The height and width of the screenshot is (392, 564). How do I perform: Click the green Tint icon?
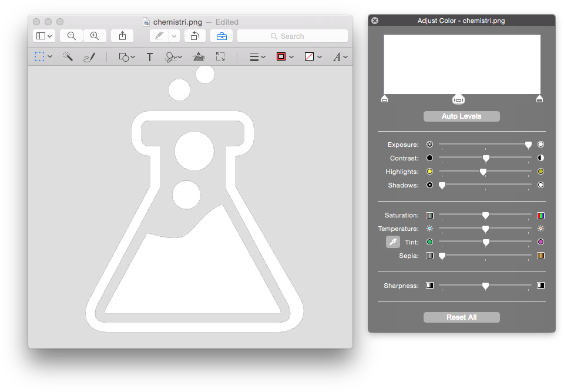[430, 242]
